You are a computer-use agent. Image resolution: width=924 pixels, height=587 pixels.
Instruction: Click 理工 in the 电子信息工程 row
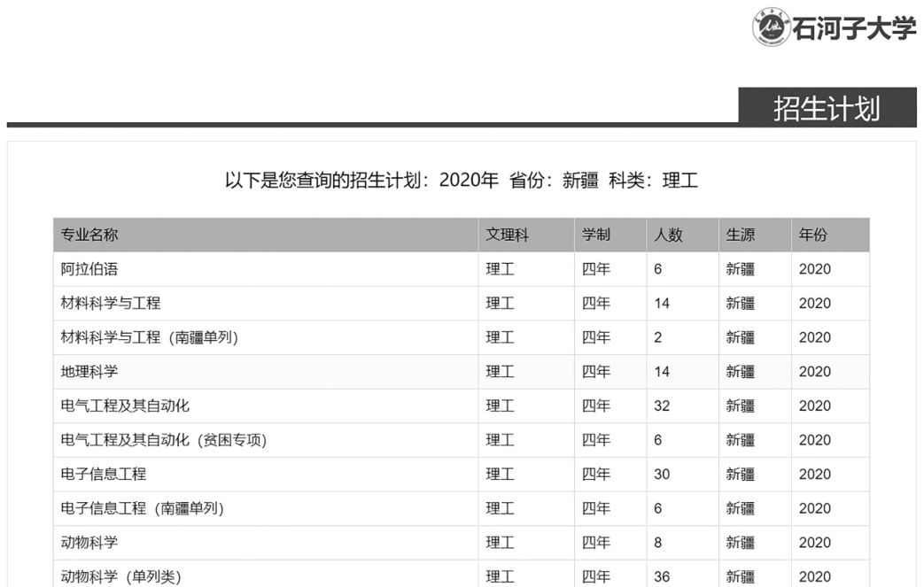[501, 474]
